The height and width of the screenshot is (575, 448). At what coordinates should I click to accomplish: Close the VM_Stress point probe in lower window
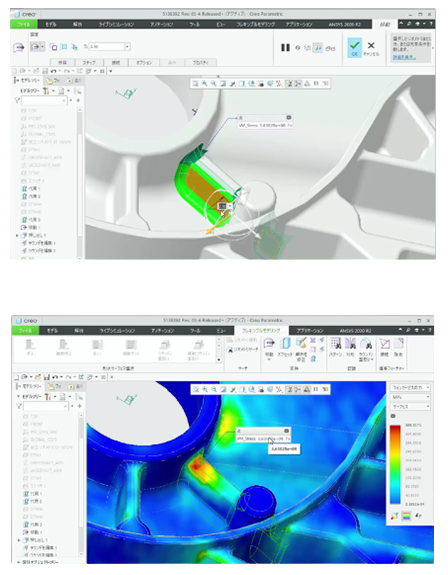(x=286, y=431)
